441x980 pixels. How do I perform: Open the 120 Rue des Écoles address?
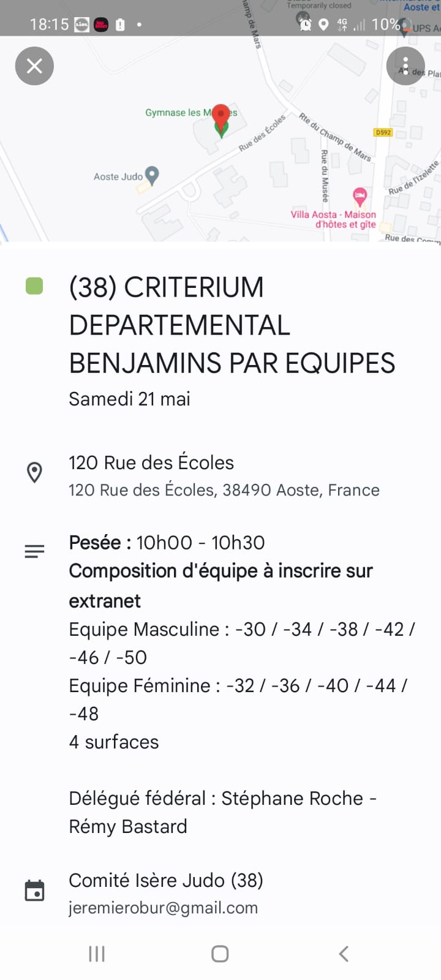pyautogui.click(x=151, y=463)
